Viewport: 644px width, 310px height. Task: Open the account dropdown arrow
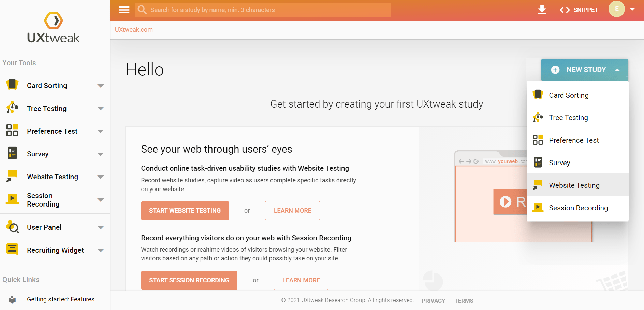632,9
